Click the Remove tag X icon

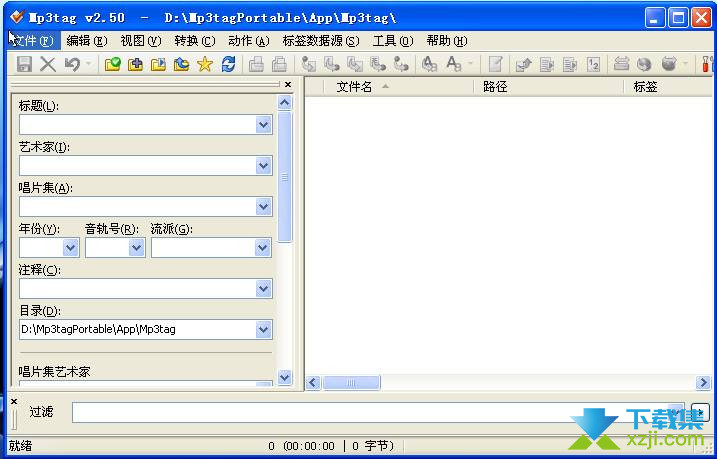pos(48,64)
